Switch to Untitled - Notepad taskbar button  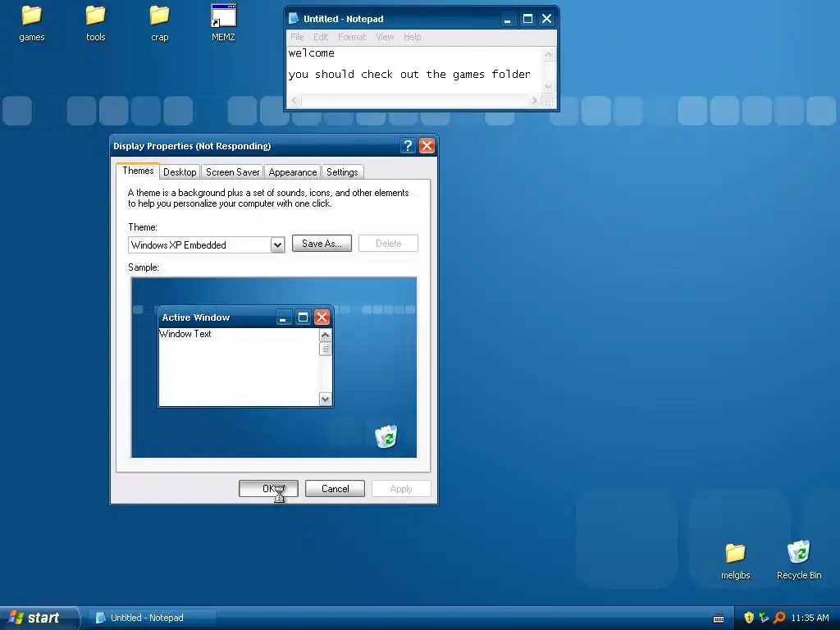pos(153,618)
